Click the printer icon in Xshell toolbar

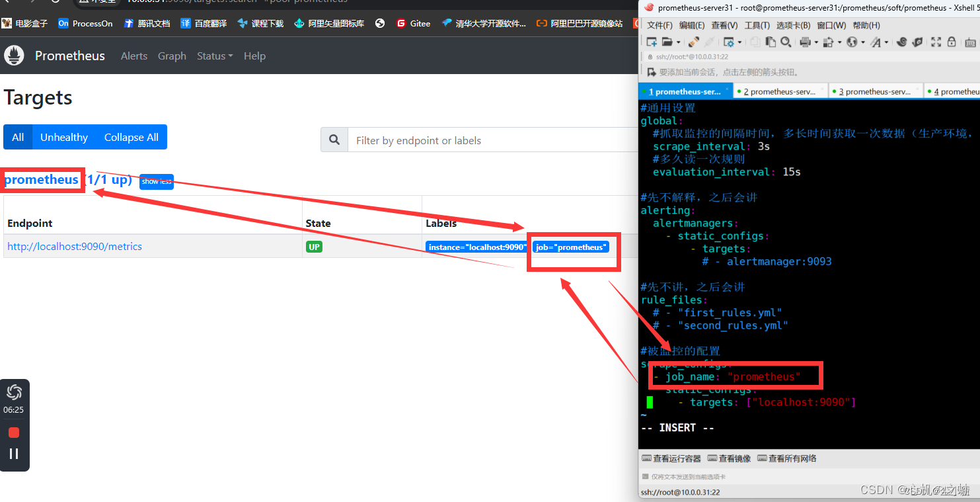(806, 42)
